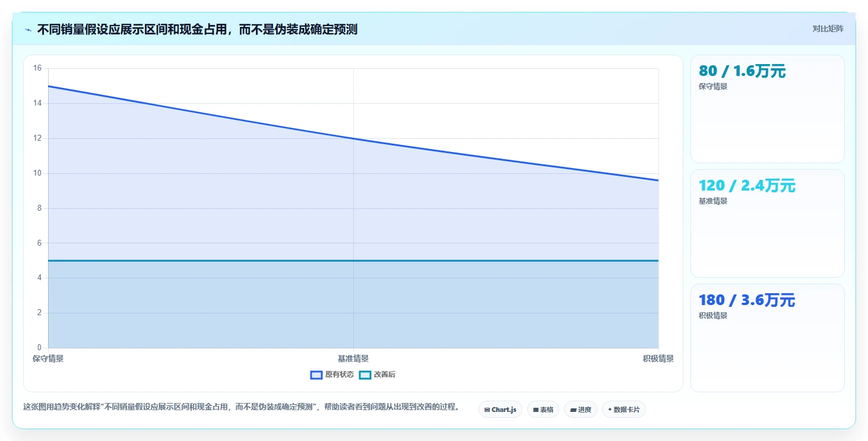This screenshot has width=868, height=441.
Task: Click the y-axis value 10
Action: [37, 173]
